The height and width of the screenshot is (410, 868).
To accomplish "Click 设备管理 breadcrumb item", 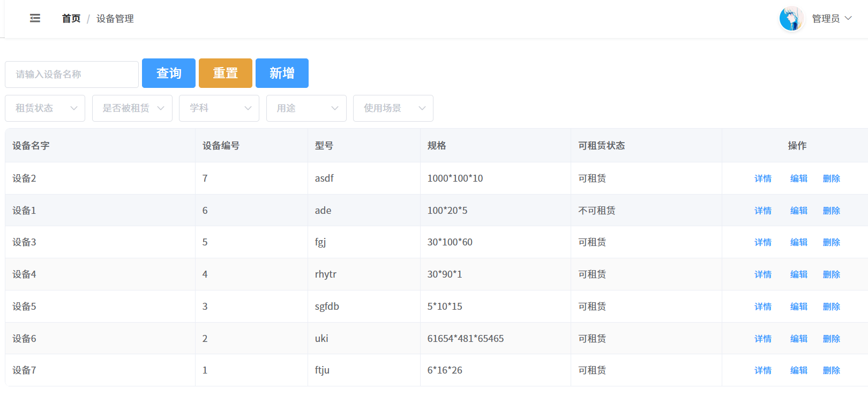I will tap(115, 19).
